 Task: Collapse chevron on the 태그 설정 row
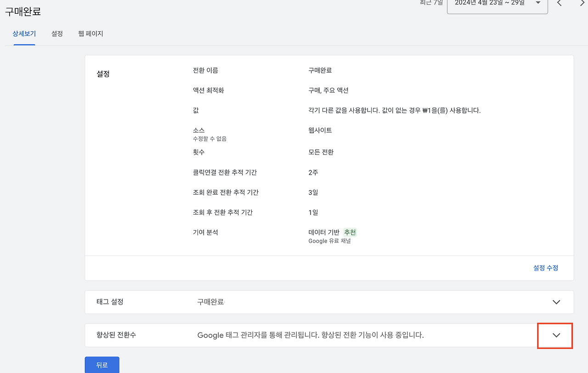(556, 302)
